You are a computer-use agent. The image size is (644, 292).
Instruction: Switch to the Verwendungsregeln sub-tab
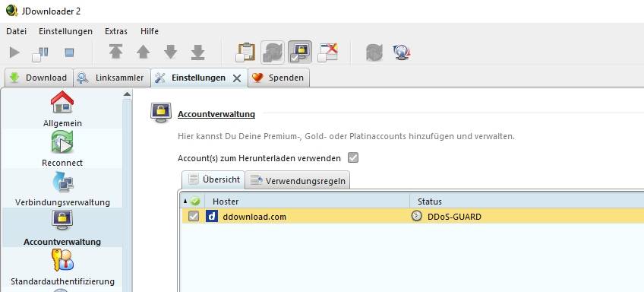[298, 180]
